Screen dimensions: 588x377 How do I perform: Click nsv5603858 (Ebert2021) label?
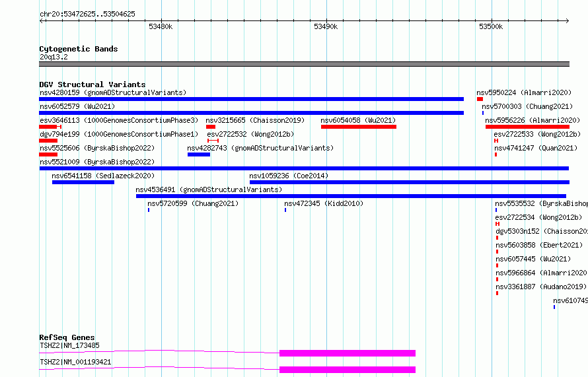539,245
